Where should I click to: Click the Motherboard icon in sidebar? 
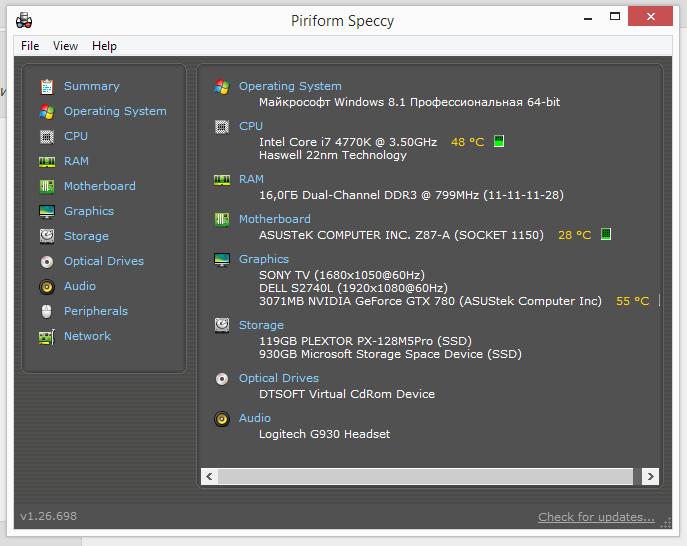point(47,187)
